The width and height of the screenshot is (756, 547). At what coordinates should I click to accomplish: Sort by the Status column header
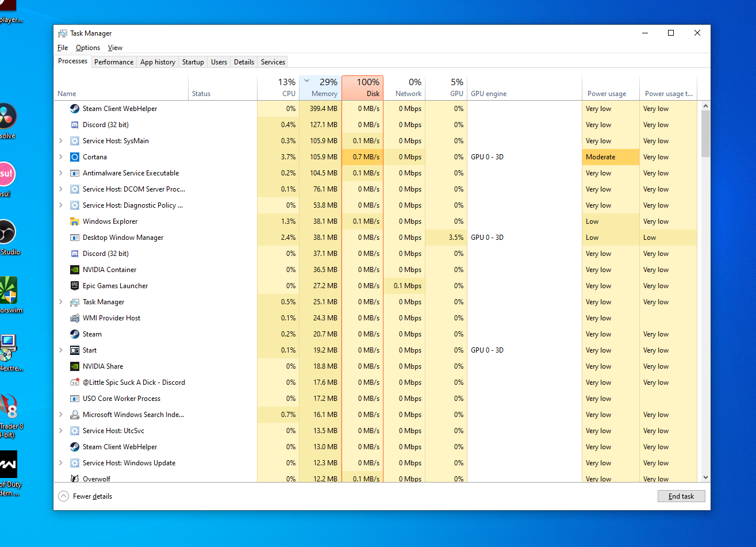223,87
